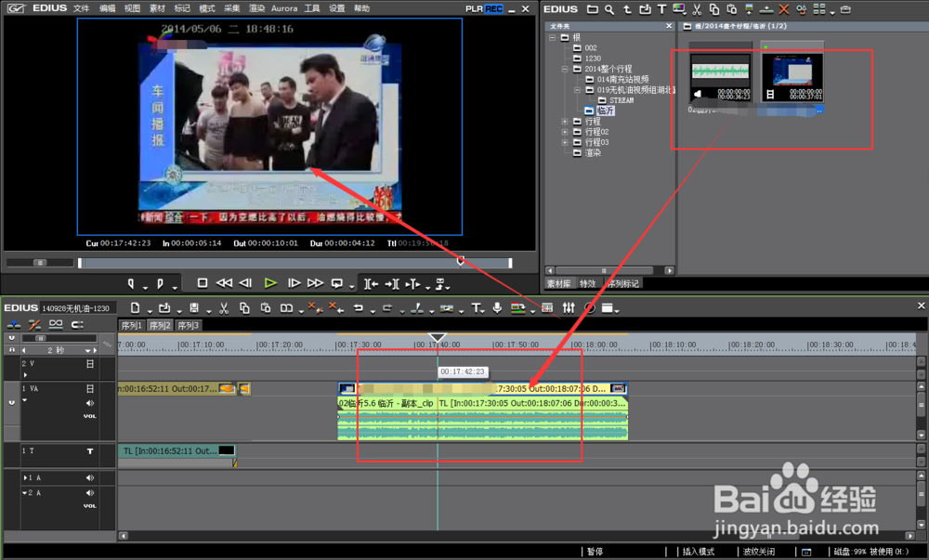Stop playback in the player
Viewport: 929px width, 560px height.
tap(202, 283)
